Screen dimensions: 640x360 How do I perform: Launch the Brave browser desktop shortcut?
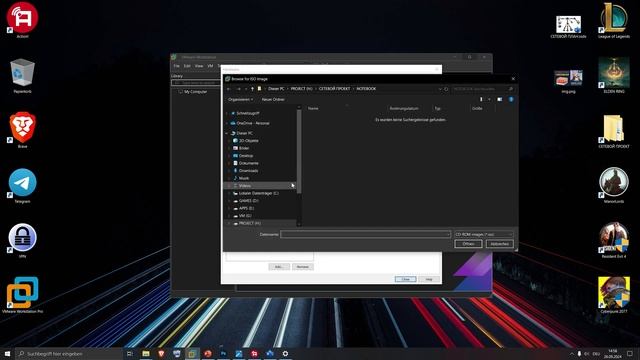[22, 129]
